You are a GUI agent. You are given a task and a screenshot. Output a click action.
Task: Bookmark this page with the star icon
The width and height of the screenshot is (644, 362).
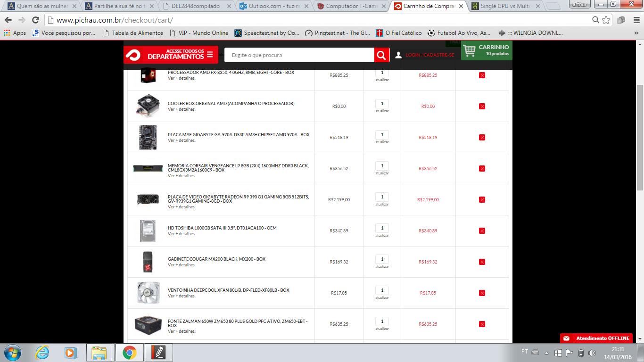click(606, 20)
